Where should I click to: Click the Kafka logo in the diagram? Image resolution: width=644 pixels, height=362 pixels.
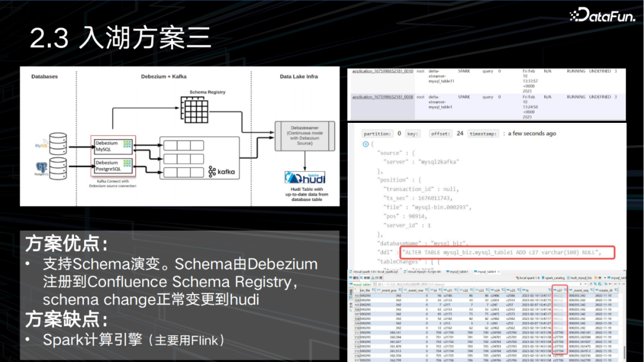[221, 172]
